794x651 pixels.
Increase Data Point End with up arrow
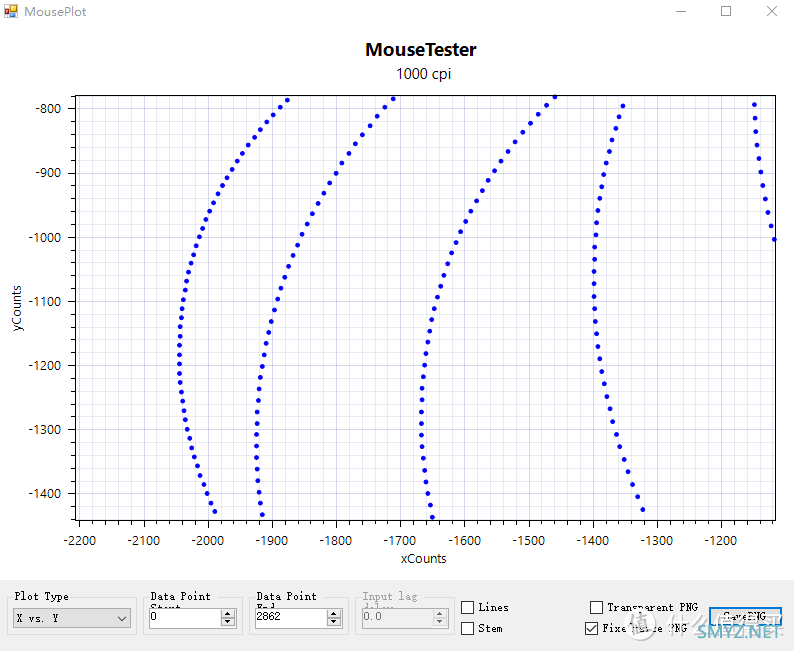[x=334, y=613]
